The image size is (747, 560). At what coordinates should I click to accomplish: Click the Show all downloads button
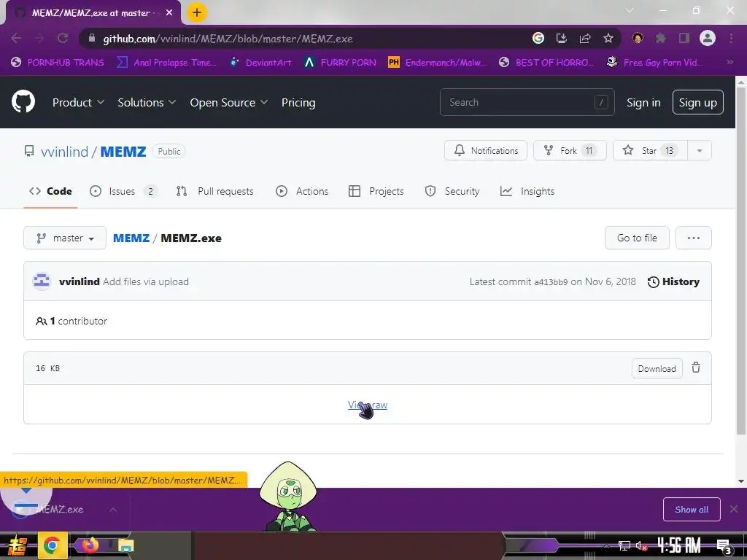pyautogui.click(x=692, y=510)
